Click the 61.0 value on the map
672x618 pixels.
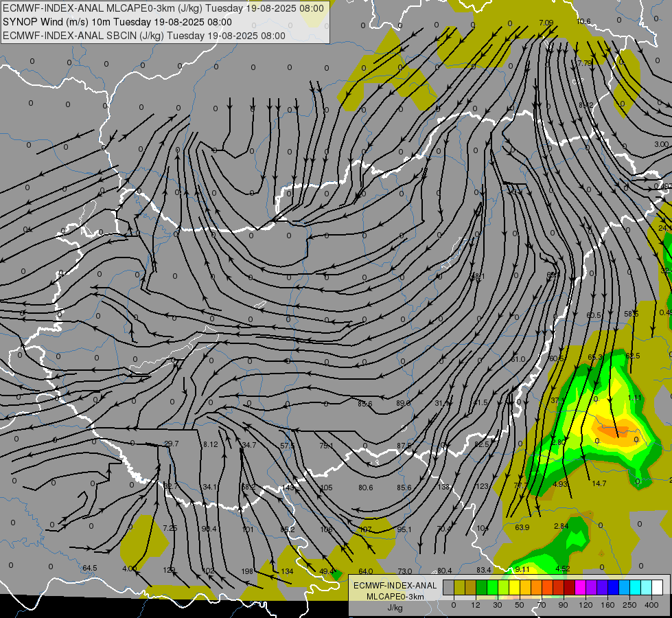click(x=518, y=359)
